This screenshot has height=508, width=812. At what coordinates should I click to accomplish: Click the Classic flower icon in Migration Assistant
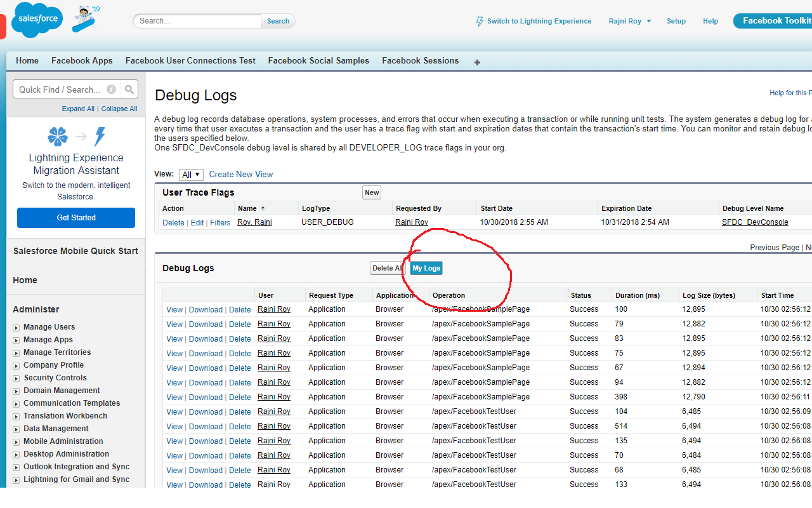point(57,136)
